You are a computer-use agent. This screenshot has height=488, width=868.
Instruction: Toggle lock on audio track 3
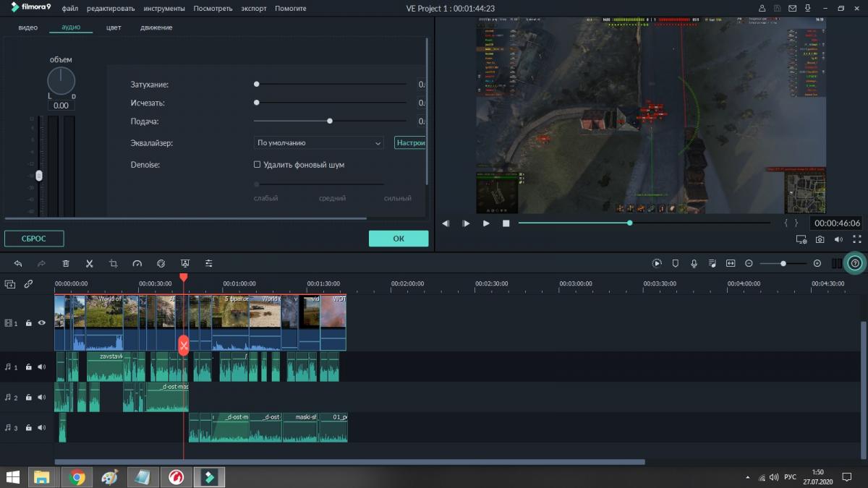28,428
